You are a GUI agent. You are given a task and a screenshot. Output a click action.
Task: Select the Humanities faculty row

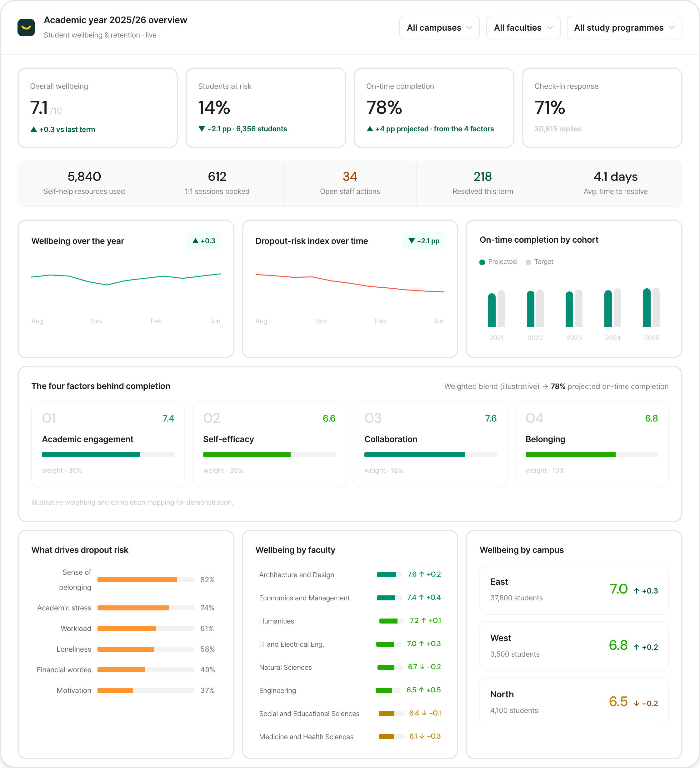350,621
